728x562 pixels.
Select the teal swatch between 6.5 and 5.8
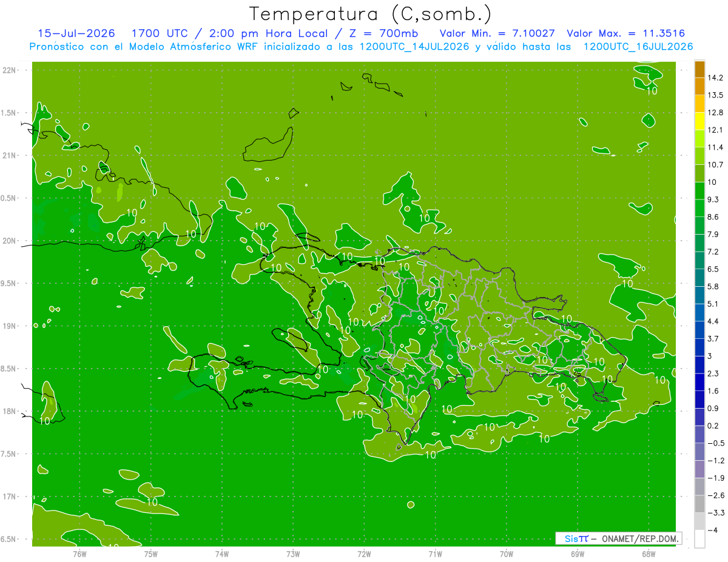click(x=699, y=278)
